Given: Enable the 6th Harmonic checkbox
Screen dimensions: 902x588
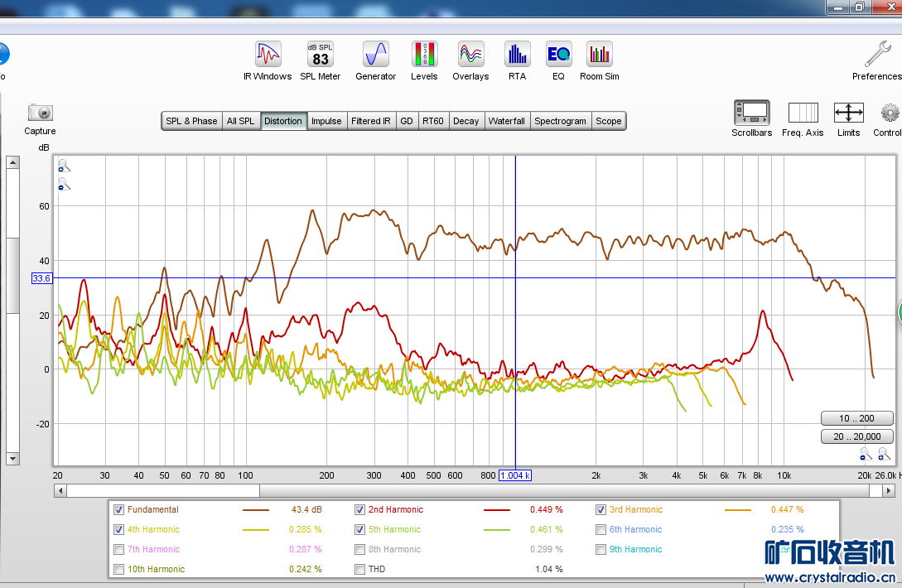Looking at the screenshot, I should [601, 530].
